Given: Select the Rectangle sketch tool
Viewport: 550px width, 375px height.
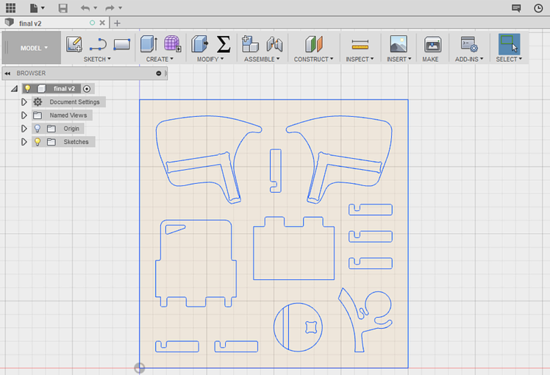Looking at the screenshot, I should click(x=122, y=45).
